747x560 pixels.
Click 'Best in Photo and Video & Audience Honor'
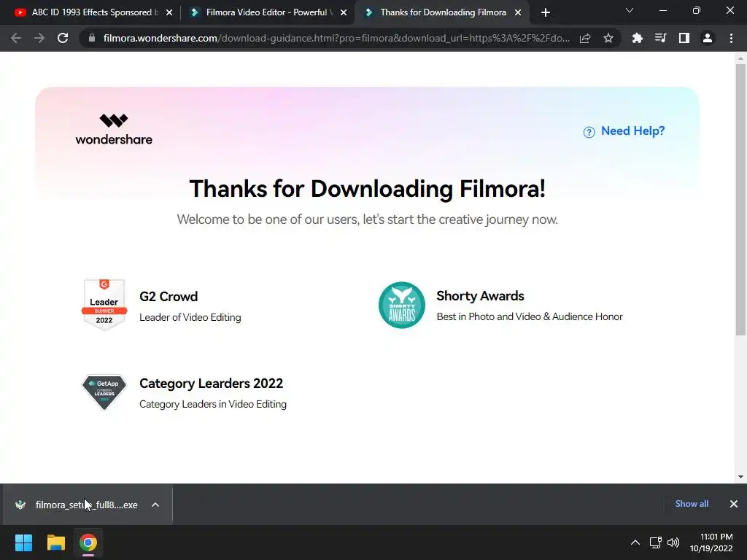530,316
